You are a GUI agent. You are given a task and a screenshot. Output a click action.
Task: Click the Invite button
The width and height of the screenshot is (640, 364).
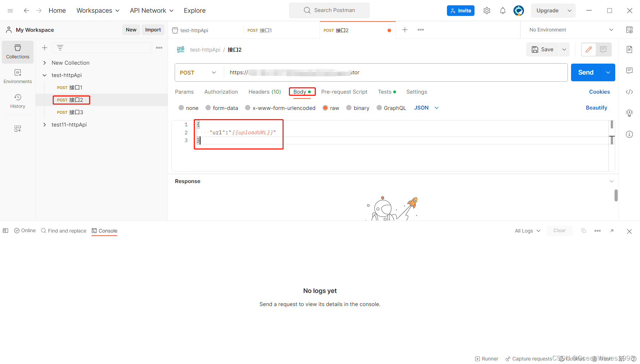(461, 11)
